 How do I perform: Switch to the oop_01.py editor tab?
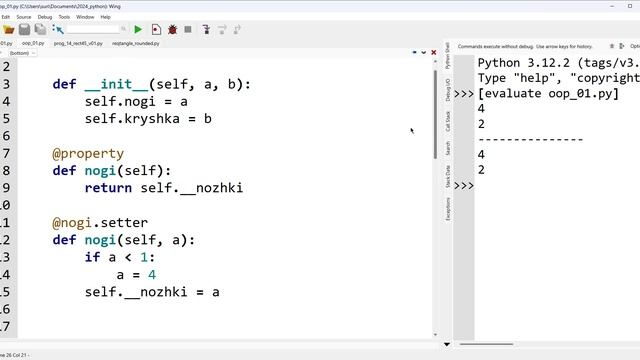coord(33,43)
